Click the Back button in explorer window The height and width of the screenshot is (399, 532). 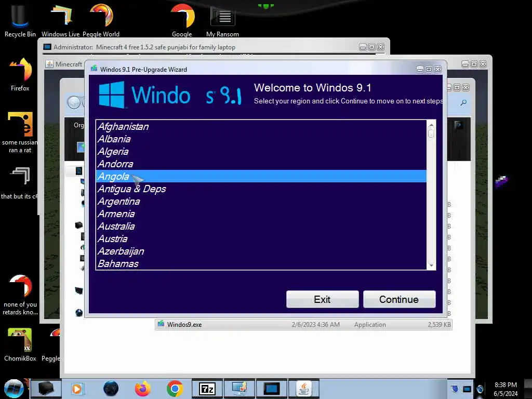(73, 102)
